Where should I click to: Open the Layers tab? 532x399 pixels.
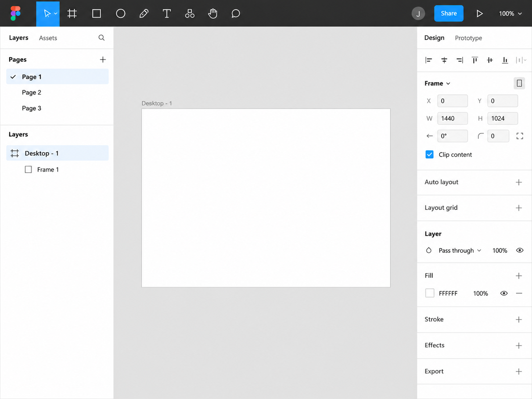[x=18, y=38]
